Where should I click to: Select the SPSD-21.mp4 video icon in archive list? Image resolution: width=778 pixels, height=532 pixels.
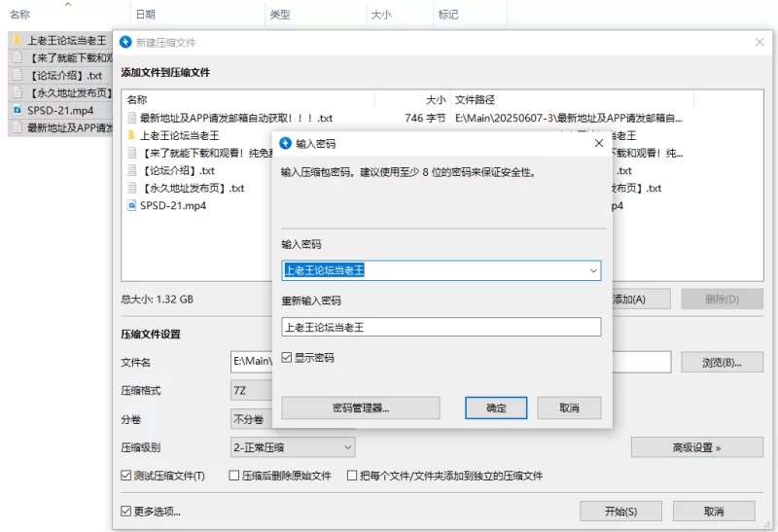(x=131, y=205)
